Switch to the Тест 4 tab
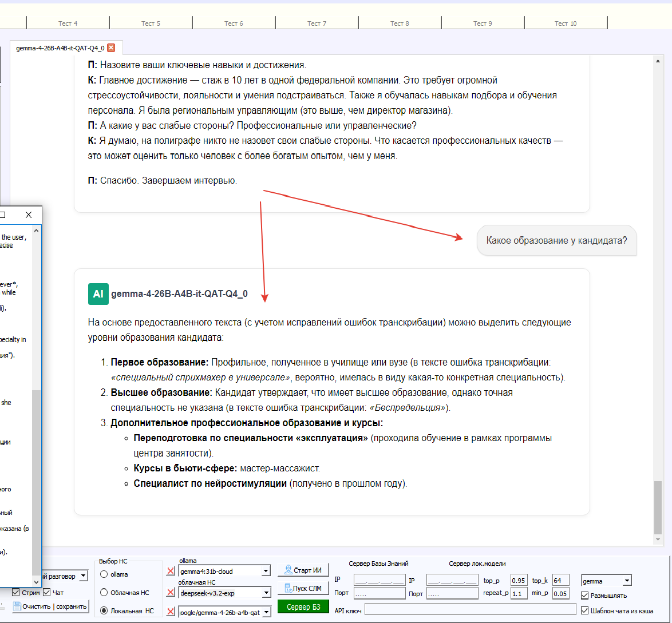Screen dimensions: 672x623 (x=68, y=23)
